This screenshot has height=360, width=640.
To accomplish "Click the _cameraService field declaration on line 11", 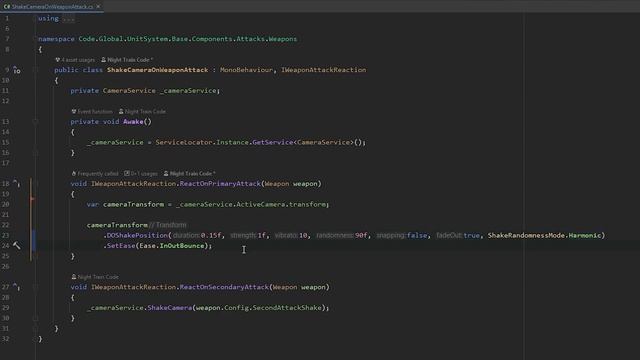I will point(188,91).
